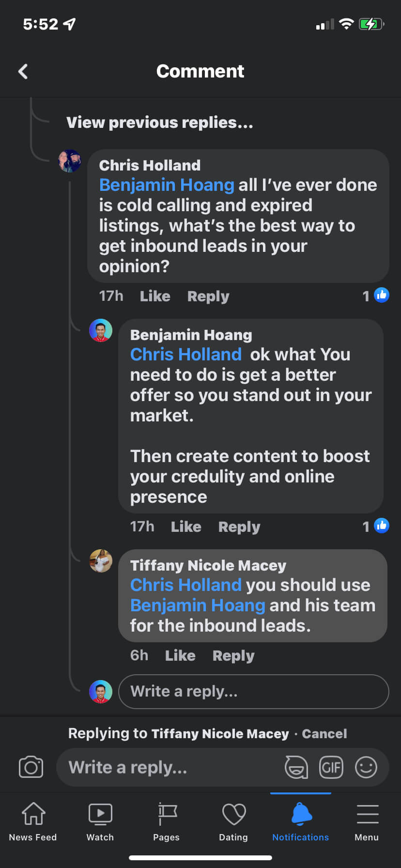Open the GIF picker icon
Viewport: 401px width, 868px height.
click(331, 767)
